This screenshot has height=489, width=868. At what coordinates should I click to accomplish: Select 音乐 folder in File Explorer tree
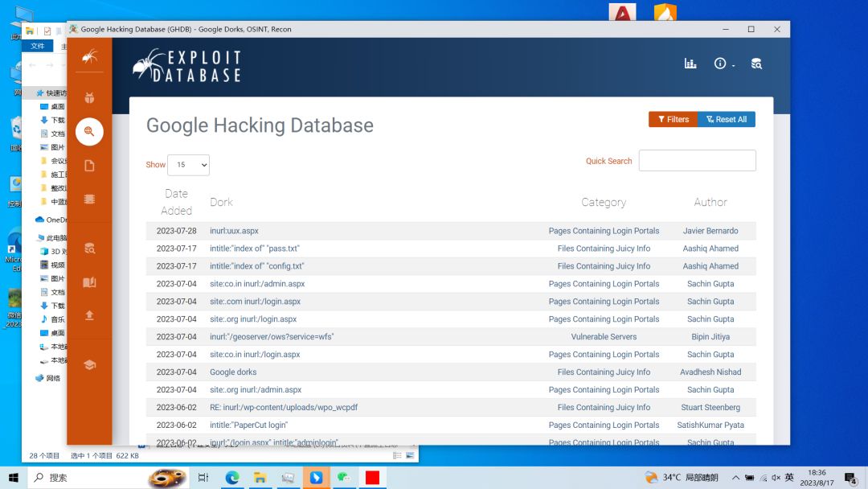click(52, 319)
